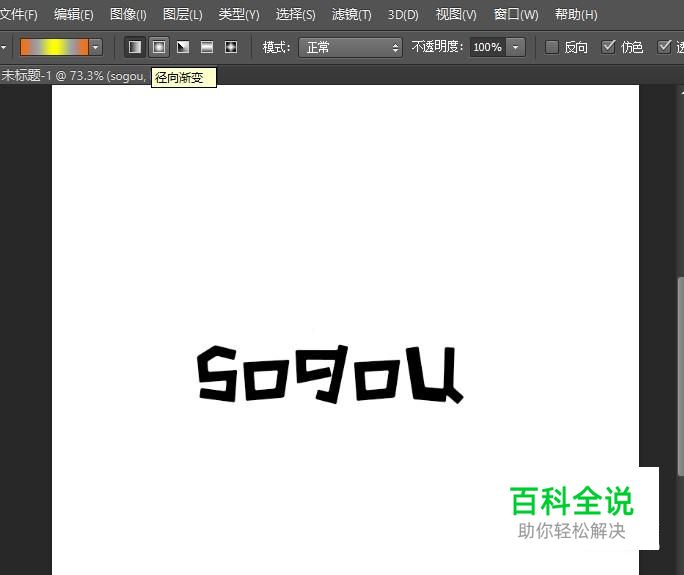This screenshot has width=684, height=575.
Task: Select the linear gradient icon
Action: click(x=135, y=47)
